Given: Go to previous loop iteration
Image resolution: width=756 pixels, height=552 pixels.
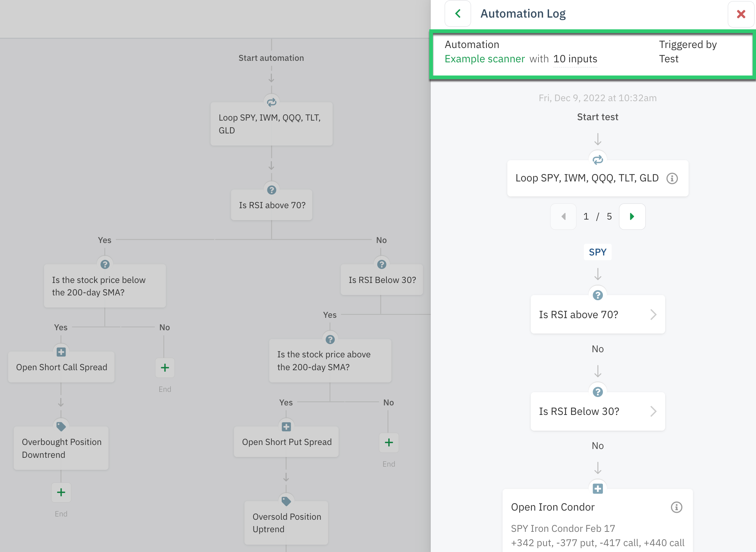Looking at the screenshot, I should 563,217.
